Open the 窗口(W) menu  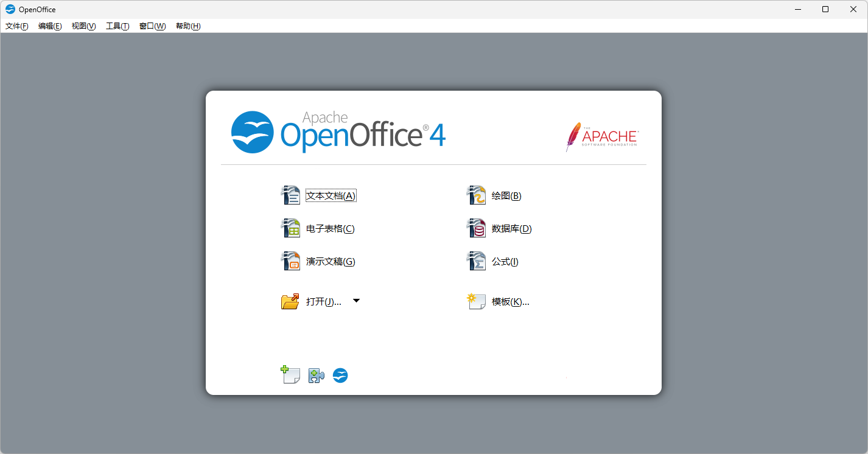pyautogui.click(x=152, y=26)
